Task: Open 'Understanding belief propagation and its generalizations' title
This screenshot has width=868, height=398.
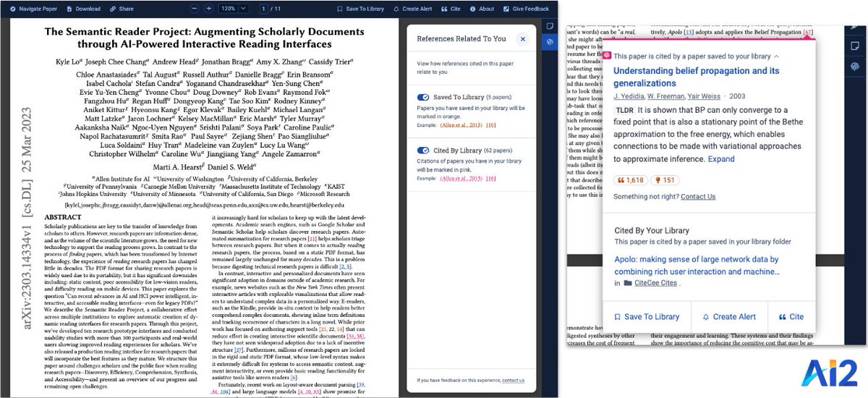Action: coord(696,76)
